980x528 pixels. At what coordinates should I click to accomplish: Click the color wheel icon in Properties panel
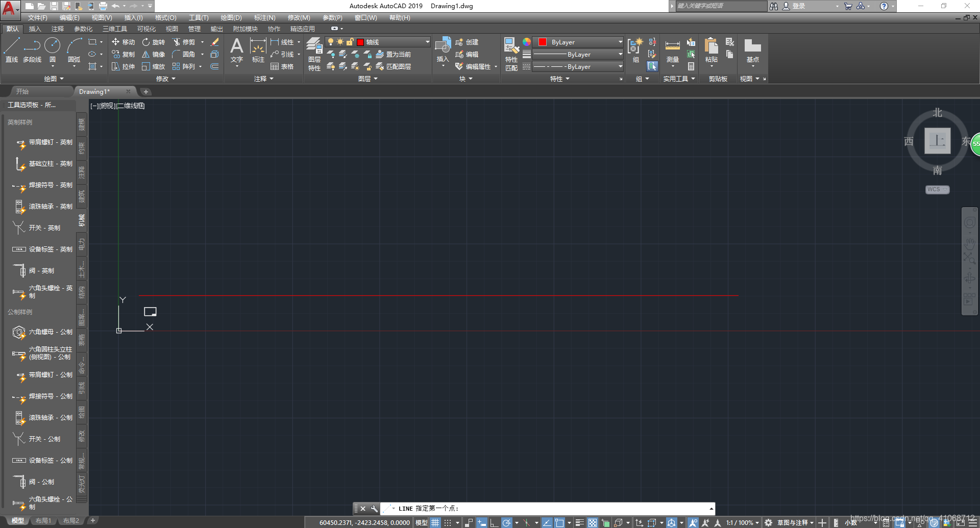tap(527, 42)
